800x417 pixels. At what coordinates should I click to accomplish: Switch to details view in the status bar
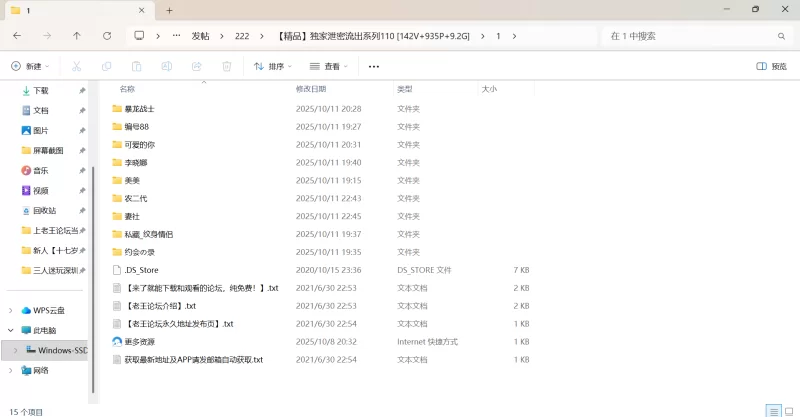[772, 410]
